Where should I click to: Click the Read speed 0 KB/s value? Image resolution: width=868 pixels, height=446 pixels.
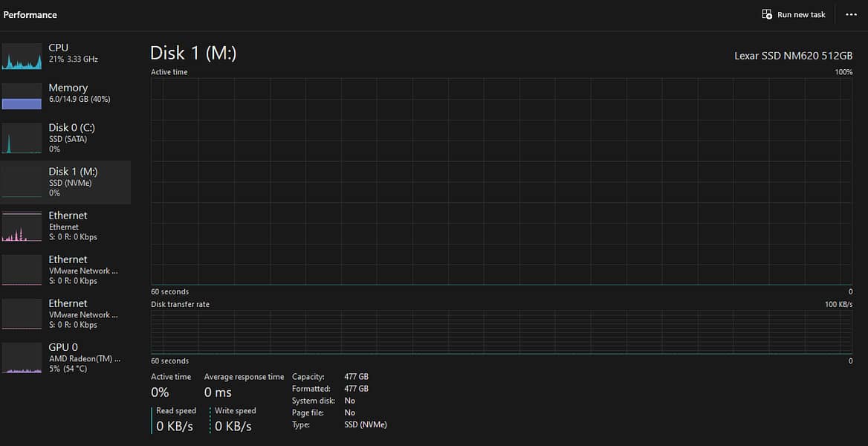click(x=175, y=426)
